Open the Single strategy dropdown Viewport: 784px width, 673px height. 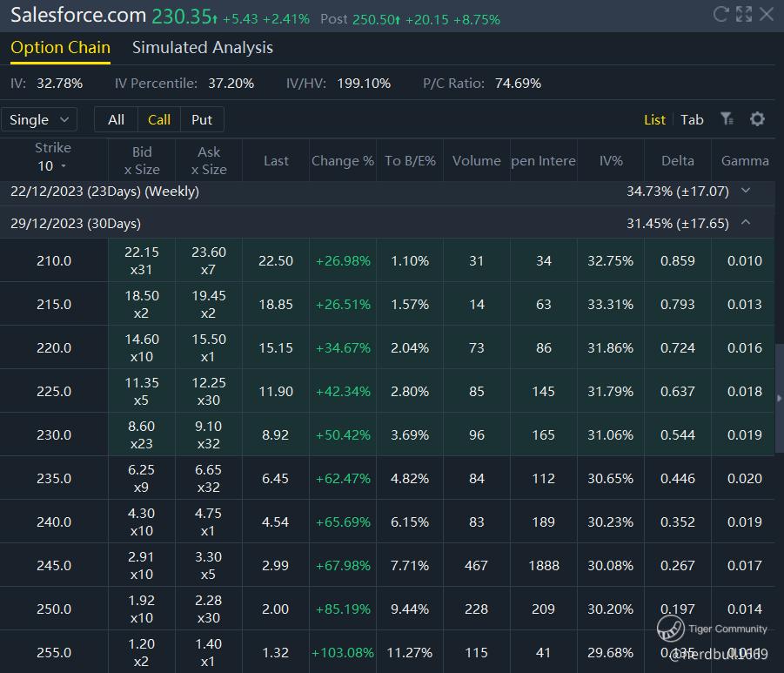pos(39,120)
